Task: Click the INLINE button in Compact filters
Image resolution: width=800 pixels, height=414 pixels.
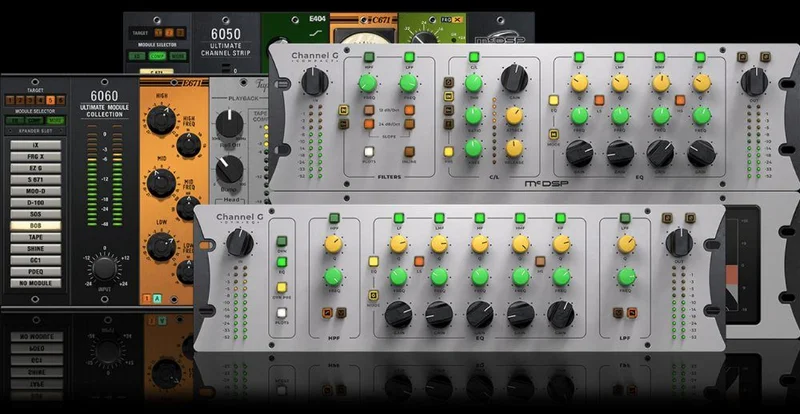Action: 409,152
